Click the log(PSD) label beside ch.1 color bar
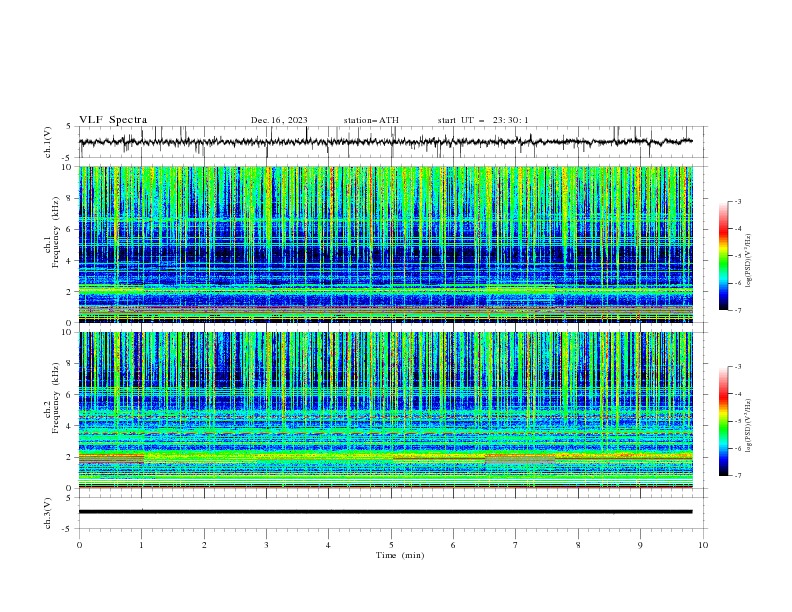The width and height of the screenshot is (792, 612). [749, 261]
